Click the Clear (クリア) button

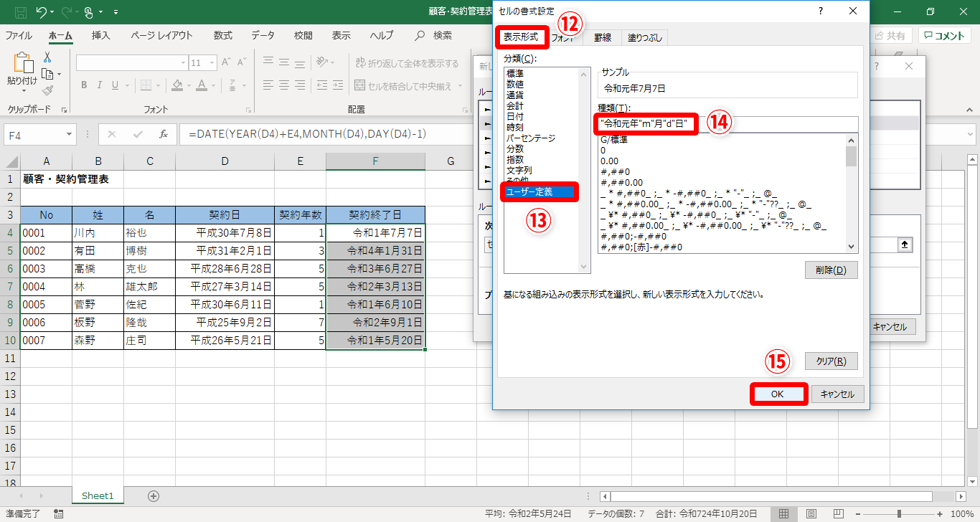[x=831, y=361]
